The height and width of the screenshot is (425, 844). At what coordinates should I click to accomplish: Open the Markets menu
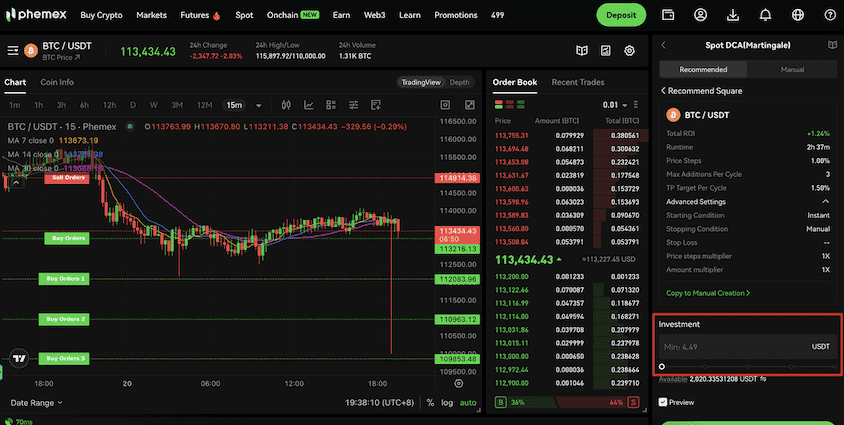[x=151, y=15]
